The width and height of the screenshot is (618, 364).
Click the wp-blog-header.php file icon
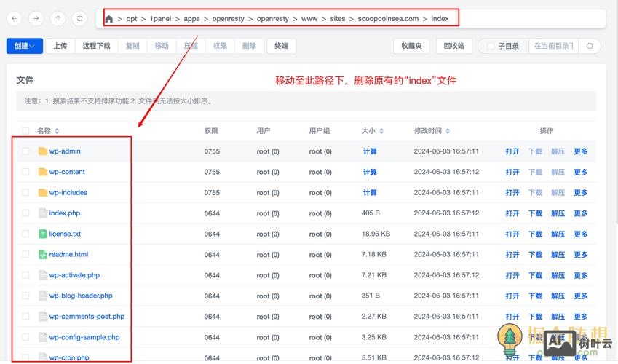click(42, 296)
